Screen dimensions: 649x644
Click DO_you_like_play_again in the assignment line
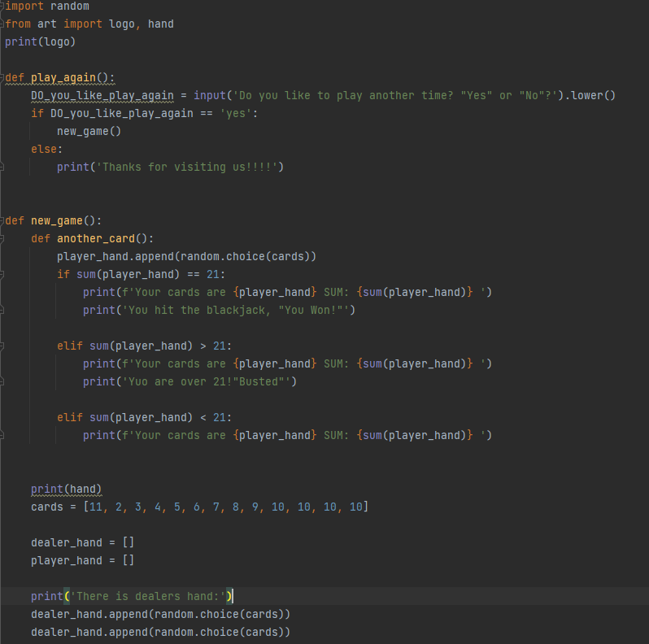pyautogui.click(x=102, y=96)
